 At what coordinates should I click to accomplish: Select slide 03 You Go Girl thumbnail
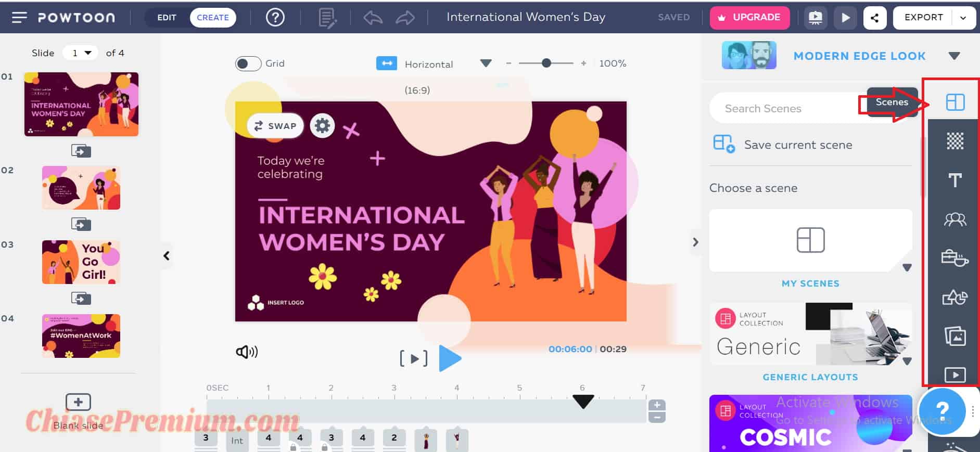click(x=81, y=262)
